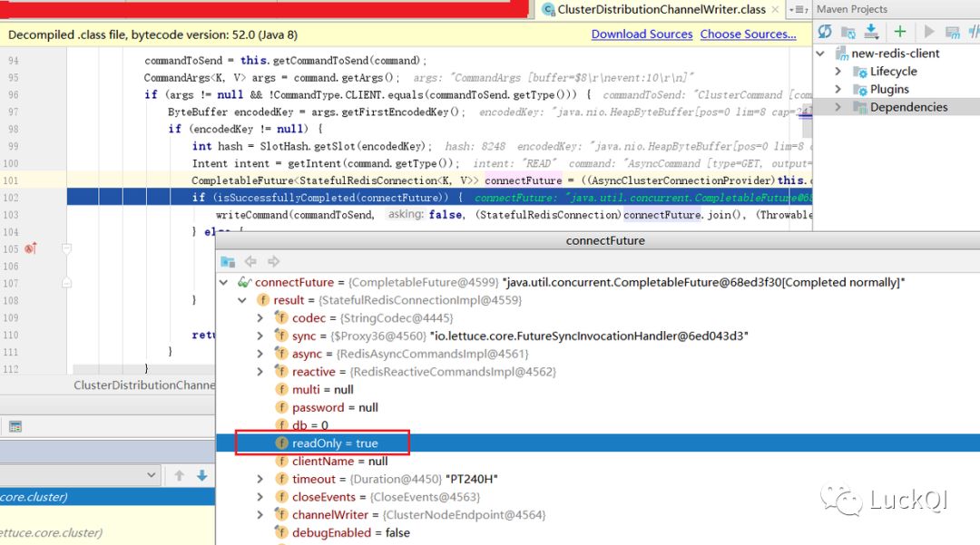
Task: Reimport all Maven projects icon
Action: click(825, 32)
